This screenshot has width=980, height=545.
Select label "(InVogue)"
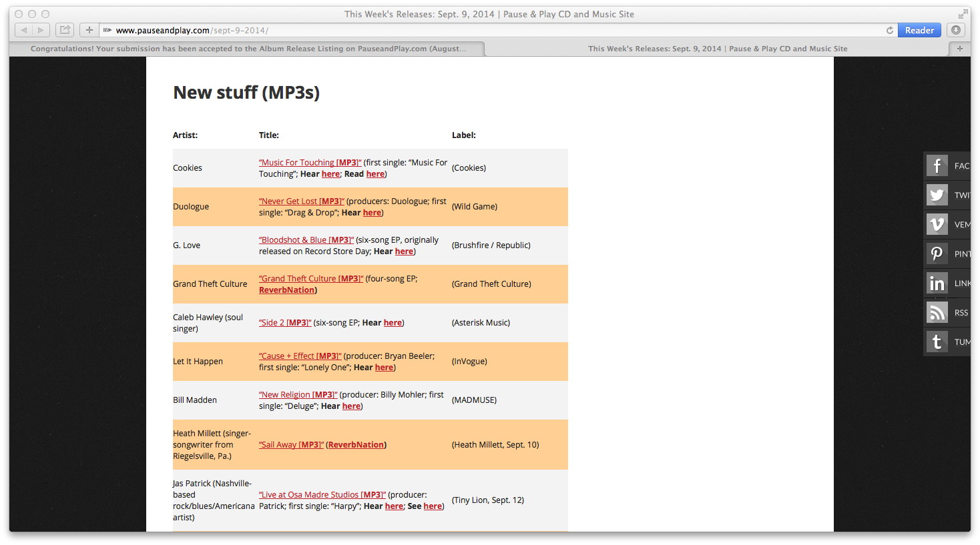point(469,362)
